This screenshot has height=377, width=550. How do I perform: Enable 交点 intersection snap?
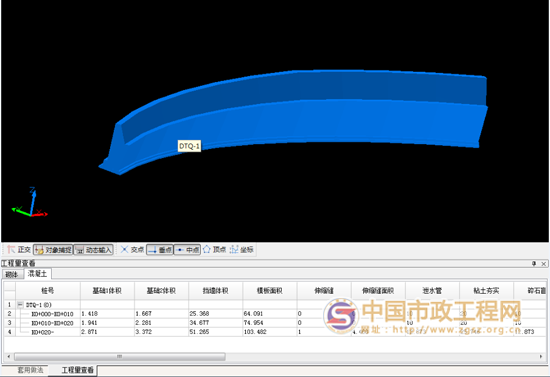coord(132,249)
